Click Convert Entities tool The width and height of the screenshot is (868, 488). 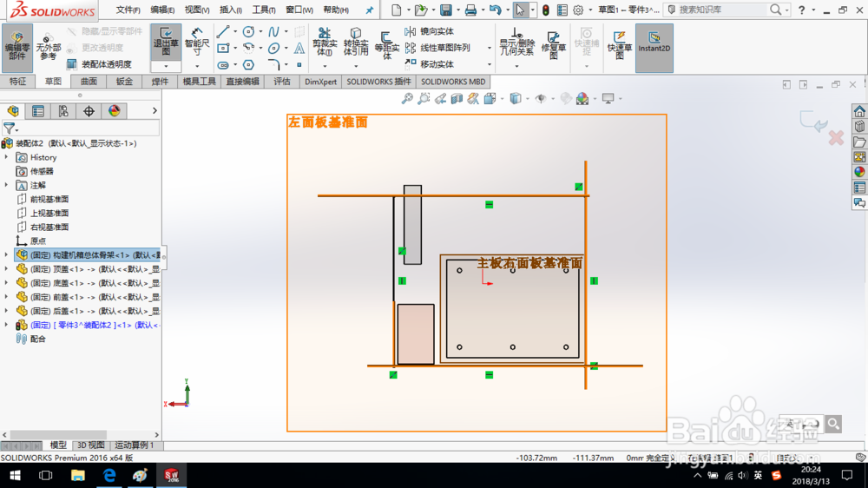click(x=355, y=42)
